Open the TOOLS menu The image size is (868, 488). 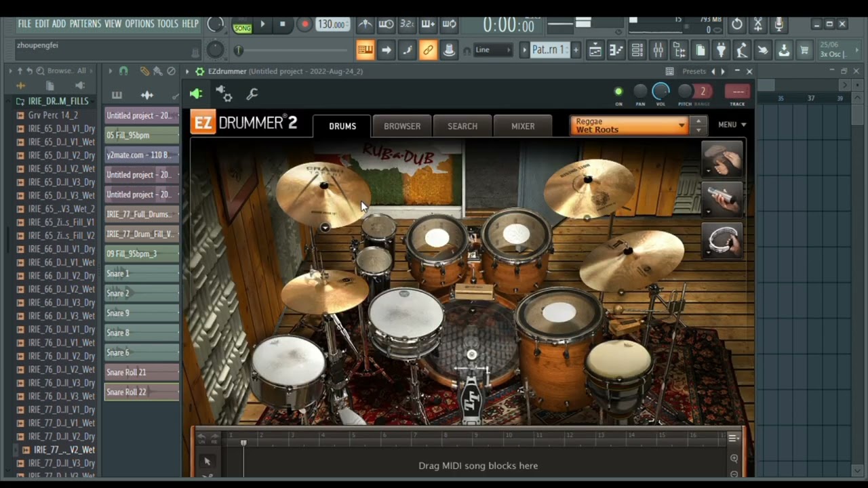coord(167,24)
